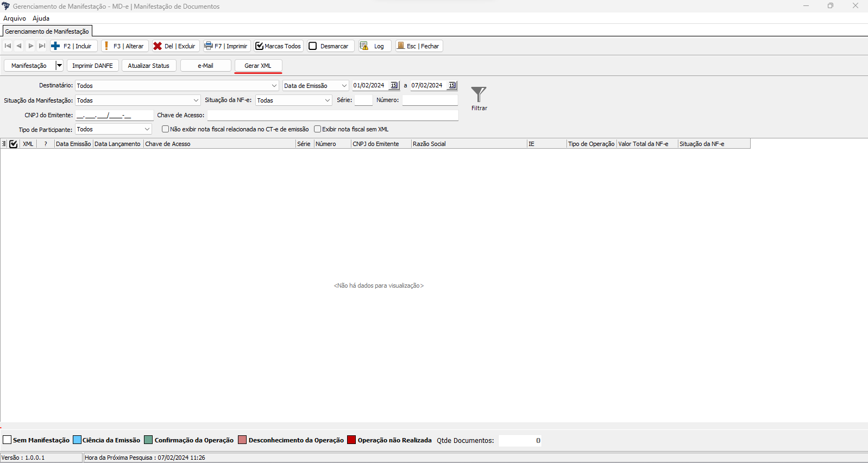Go to first record navigation arrow
The width and height of the screenshot is (868, 463).
pyautogui.click(x=8, y=46)
